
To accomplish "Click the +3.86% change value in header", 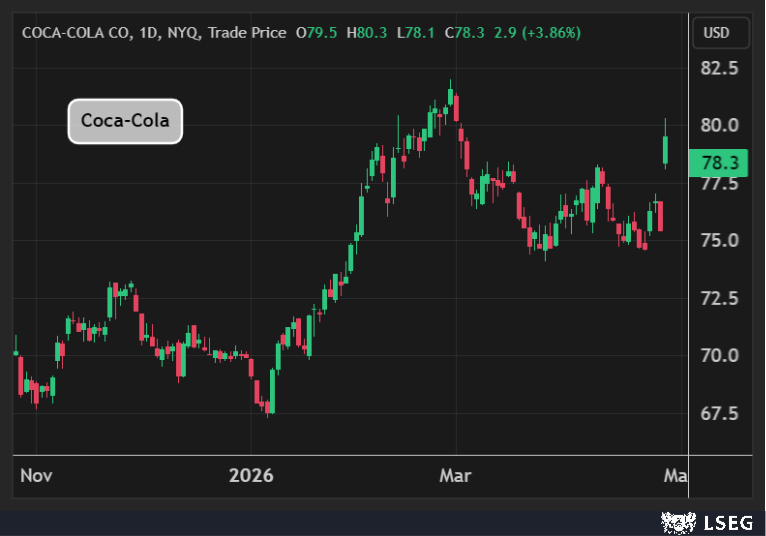I will pos(548,33).
